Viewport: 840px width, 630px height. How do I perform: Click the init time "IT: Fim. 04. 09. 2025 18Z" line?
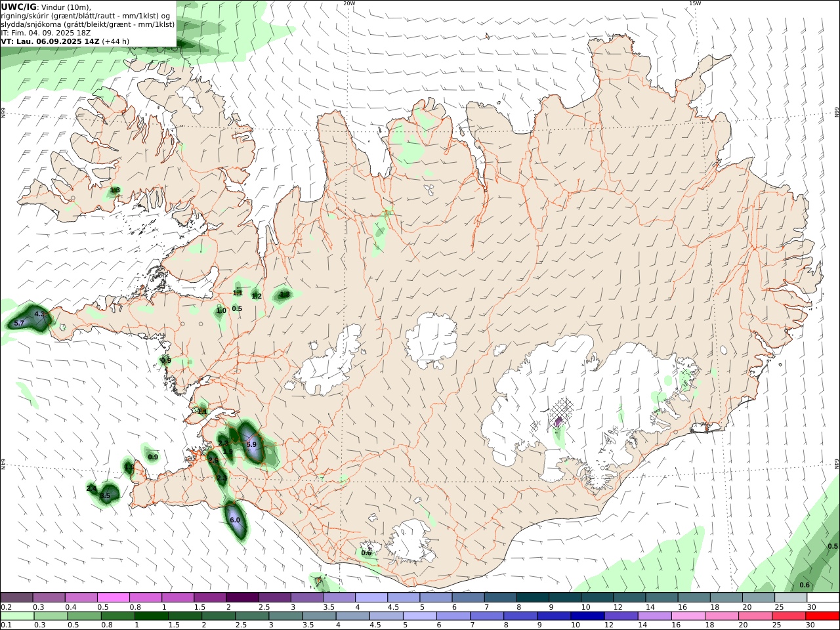point(46,32)
